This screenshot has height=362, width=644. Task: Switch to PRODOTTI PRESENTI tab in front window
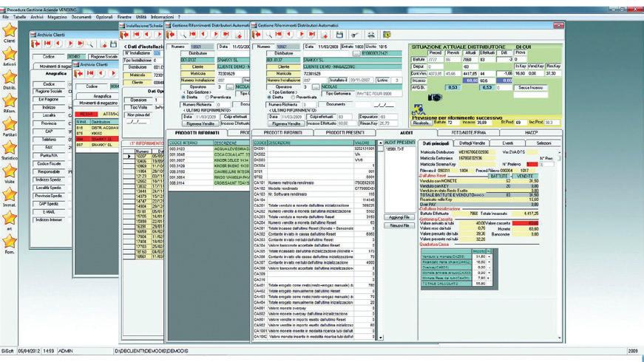pos(345,132)
